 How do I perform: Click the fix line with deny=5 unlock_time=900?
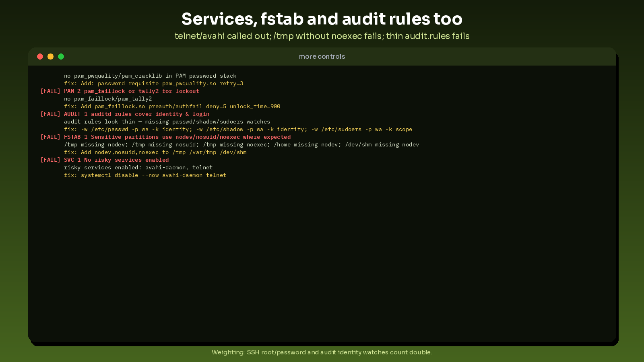(172, 106)
